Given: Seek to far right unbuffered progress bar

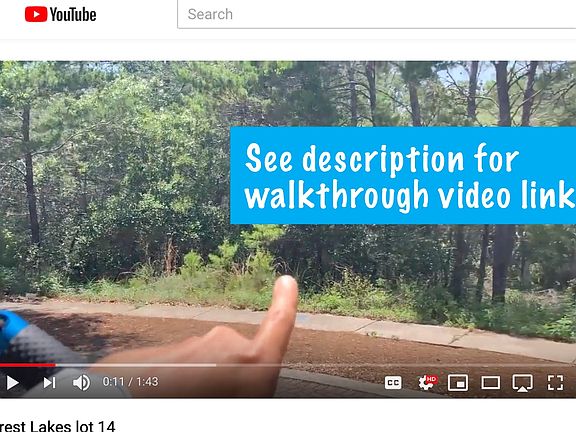Looking at the screenshot, I should [566, 365].
